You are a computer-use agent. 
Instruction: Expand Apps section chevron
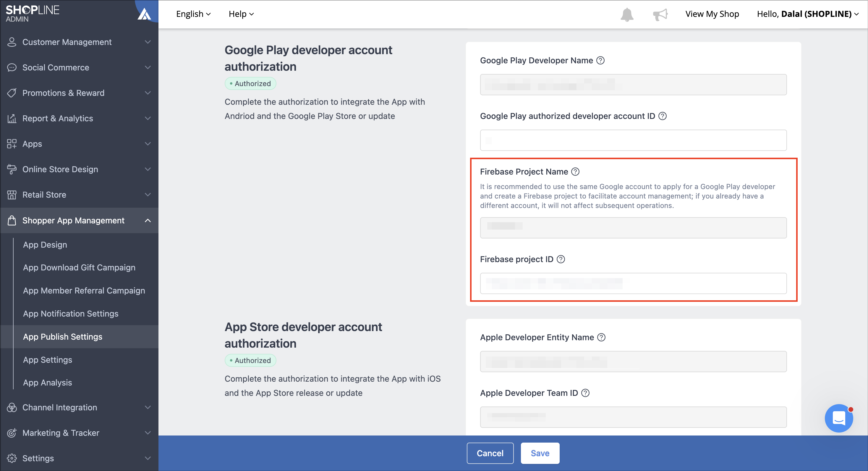pyautogui.click(x=148, y=143)
